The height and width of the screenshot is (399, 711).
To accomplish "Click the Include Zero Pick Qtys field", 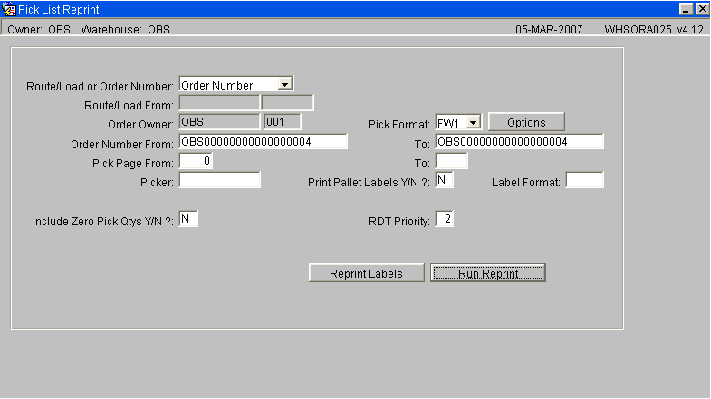I will [x=188, y=219].
